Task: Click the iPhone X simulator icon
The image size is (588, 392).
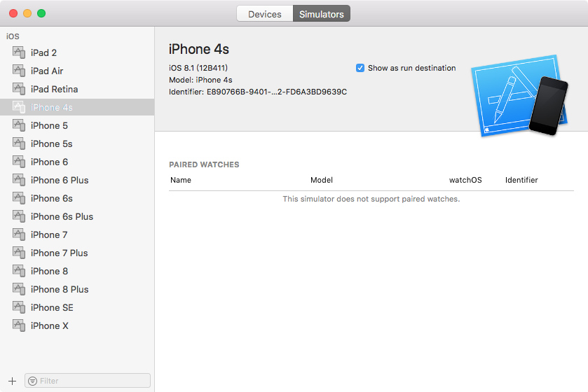Action: [19, 325]
